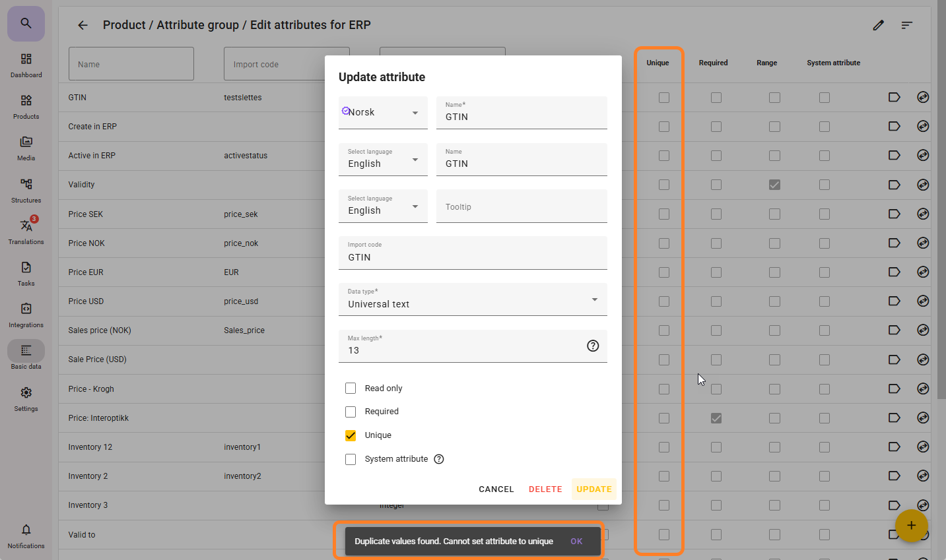The image size is (946, 560).
Task: Enable the Read only checkbox
Action: 351,389
